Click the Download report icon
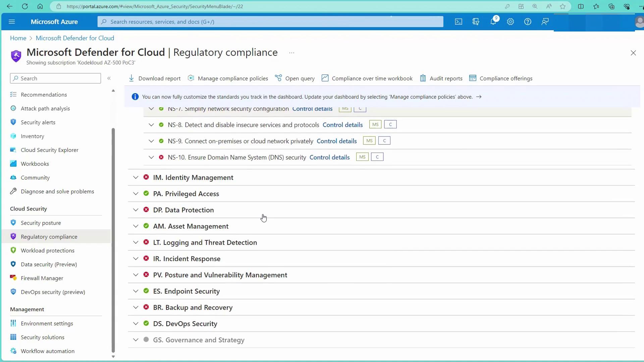Image resolution: width=644 pixels, height=362 pixels. click(x=131, y=78)
